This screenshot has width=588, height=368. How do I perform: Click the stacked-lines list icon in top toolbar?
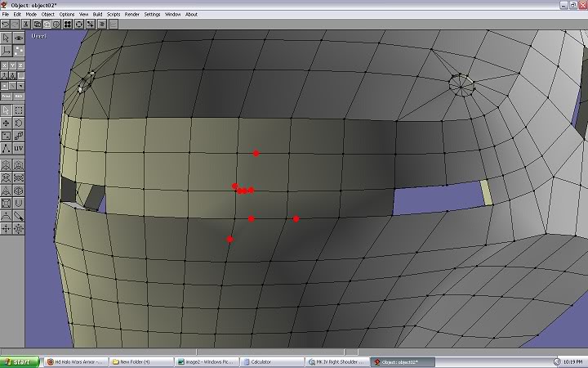pos(102,25)
